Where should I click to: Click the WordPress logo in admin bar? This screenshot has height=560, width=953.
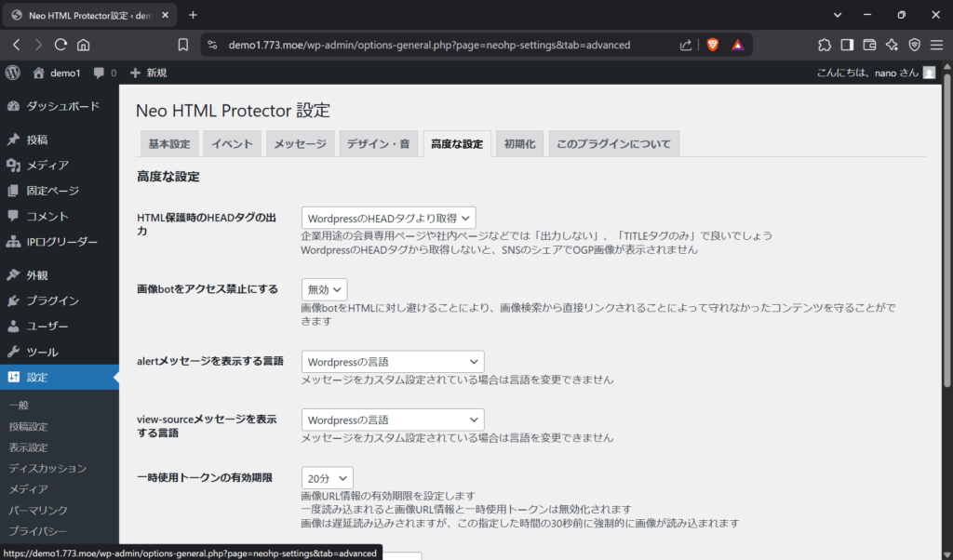click(13, 73)
